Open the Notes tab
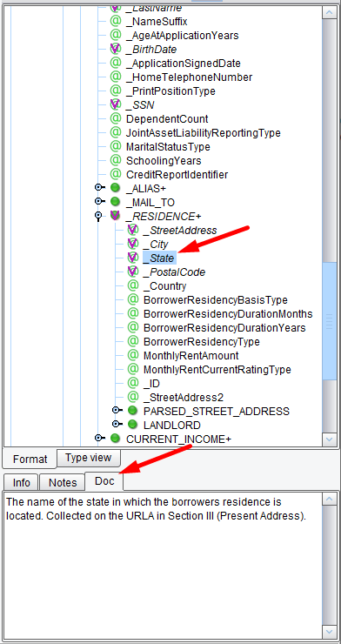Image resolution: width=341 pixels, height=644 pixels. click(63, 482)
